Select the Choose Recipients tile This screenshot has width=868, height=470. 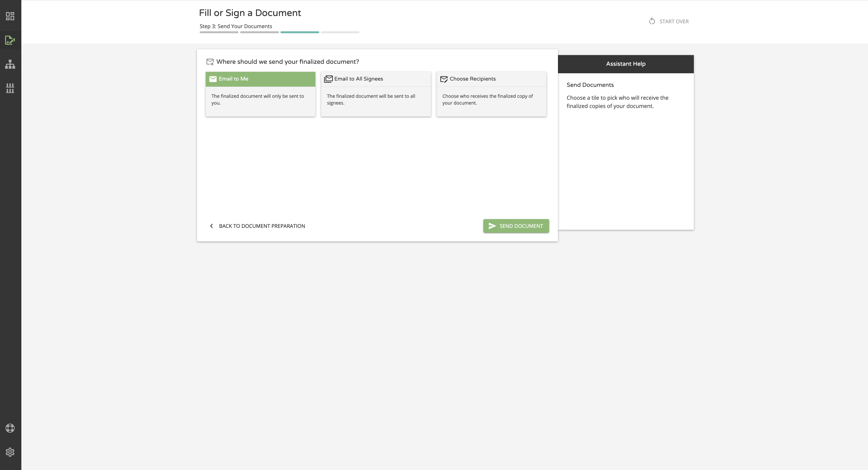491,94
